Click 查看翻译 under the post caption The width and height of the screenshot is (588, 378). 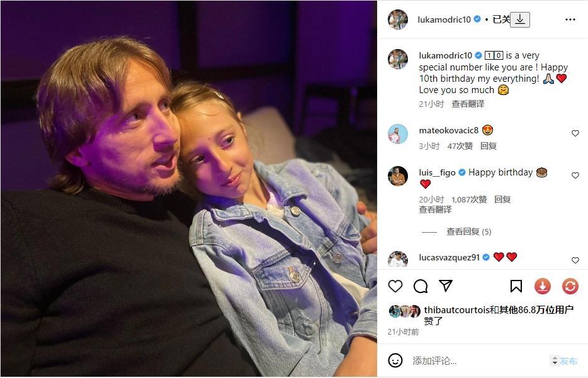point(468,104)
